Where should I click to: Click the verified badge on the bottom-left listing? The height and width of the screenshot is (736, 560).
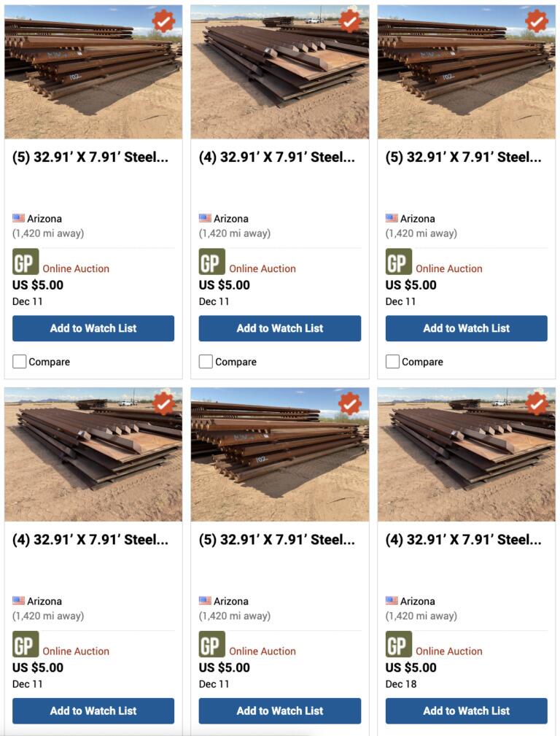tap(163, 403)
